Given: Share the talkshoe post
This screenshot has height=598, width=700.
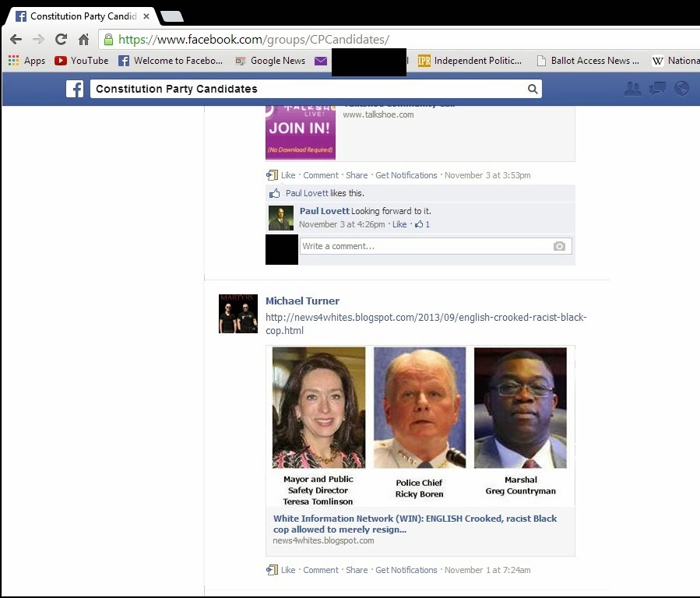Looking at the screenshot, I should (357, 175).
